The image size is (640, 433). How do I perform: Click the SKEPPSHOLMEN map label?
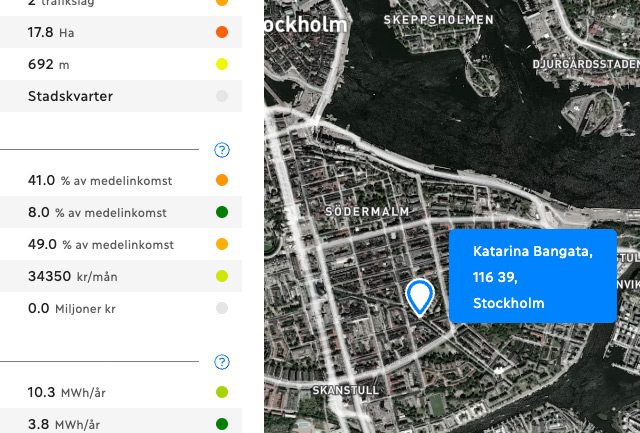click(x=439, y=20)
